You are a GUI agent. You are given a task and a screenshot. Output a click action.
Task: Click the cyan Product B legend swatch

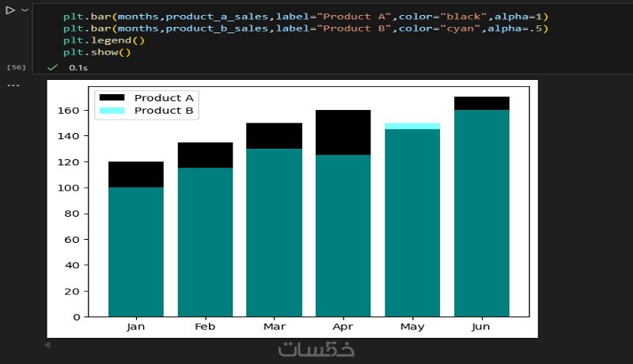[x=114, y=111]
